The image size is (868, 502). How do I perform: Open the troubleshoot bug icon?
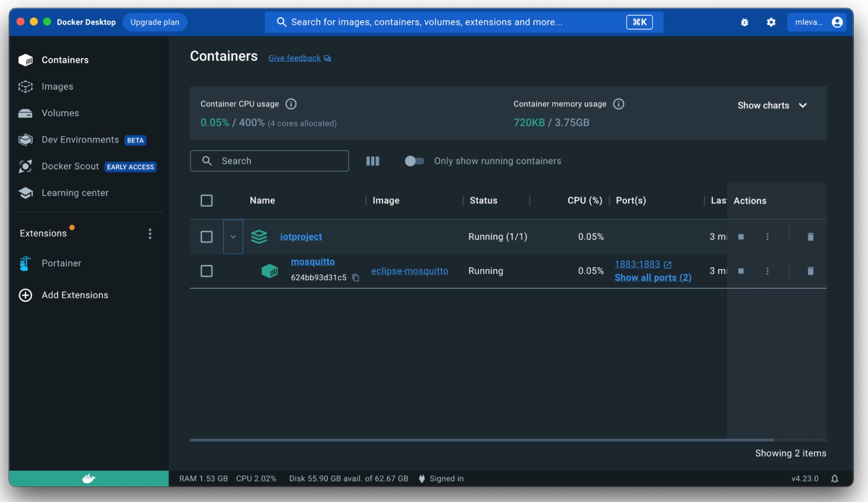click(x=744, y=22)
